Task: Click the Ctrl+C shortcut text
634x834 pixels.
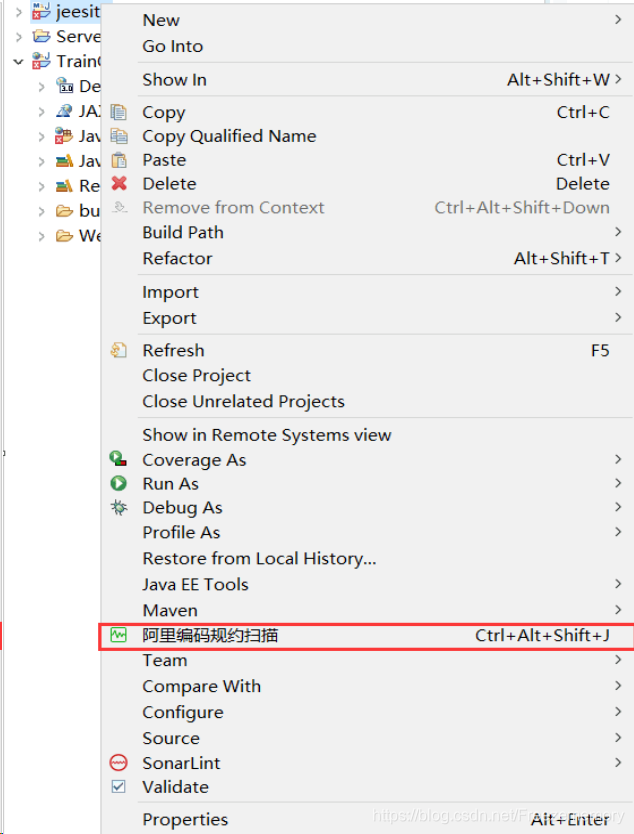Action: [x=583, y=112]
